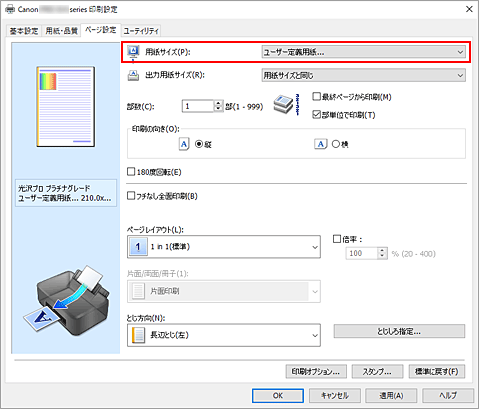
Task: Click the 光沢プロ プラチナグレード media info box
Action: [66, 193]
